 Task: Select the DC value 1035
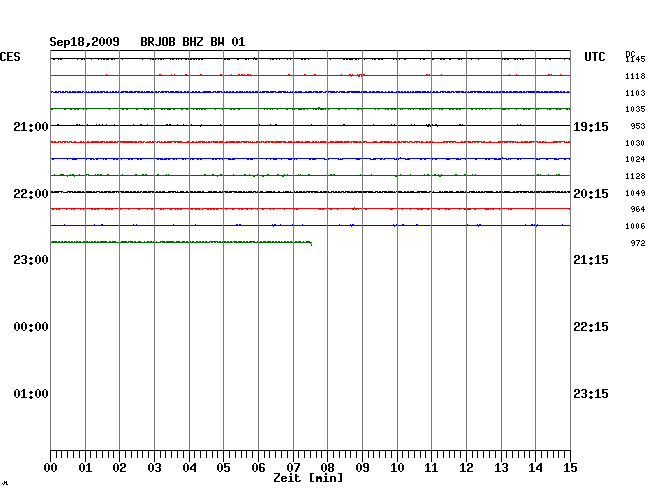[635, 109]
